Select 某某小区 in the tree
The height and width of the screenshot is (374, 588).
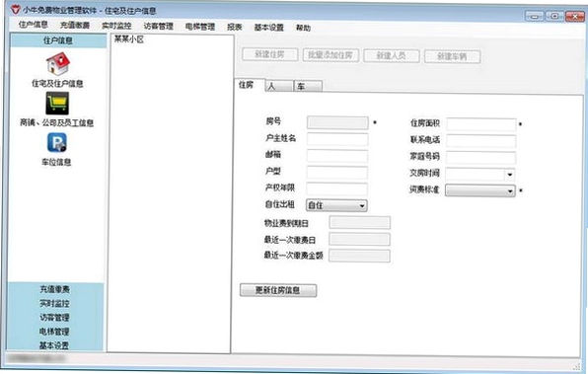[129, 39]
